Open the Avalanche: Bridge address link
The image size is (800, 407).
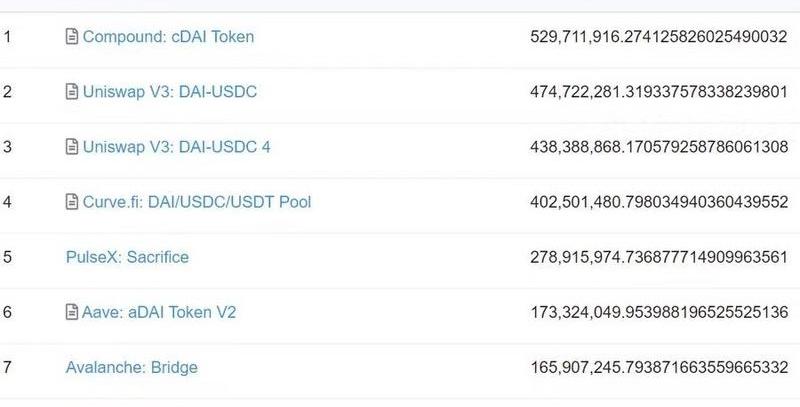point(132,367)
